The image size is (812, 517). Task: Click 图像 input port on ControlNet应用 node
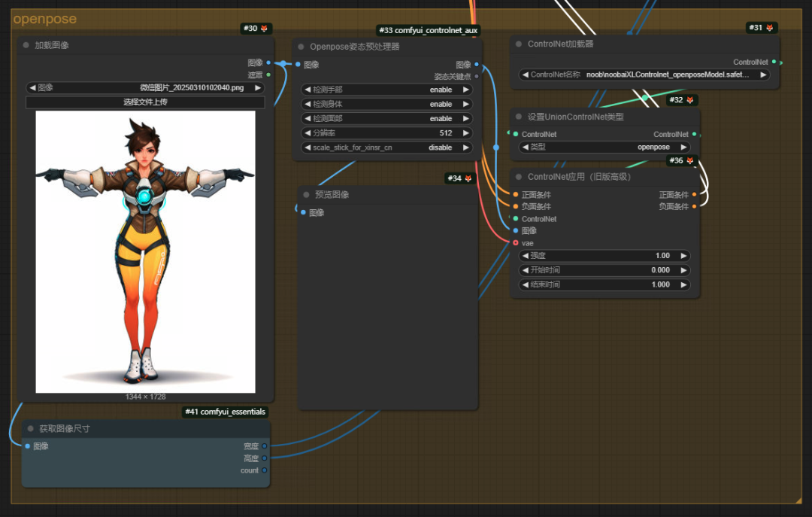point(516,231)
